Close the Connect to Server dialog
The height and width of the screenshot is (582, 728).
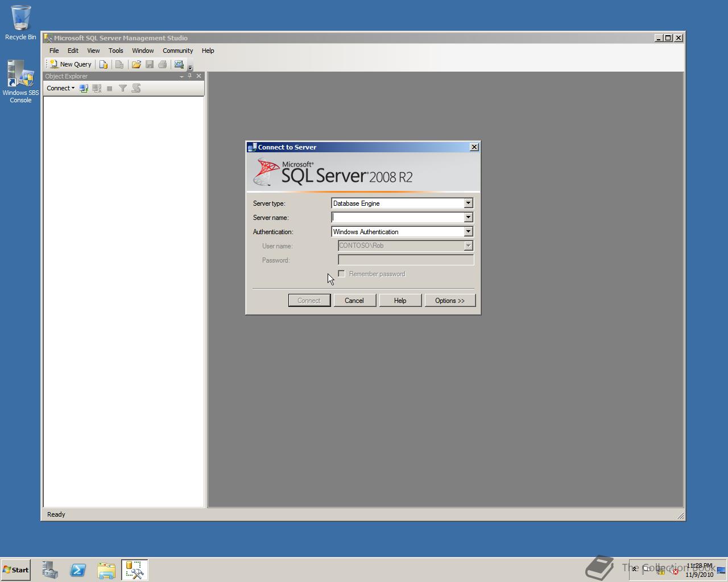474,147
